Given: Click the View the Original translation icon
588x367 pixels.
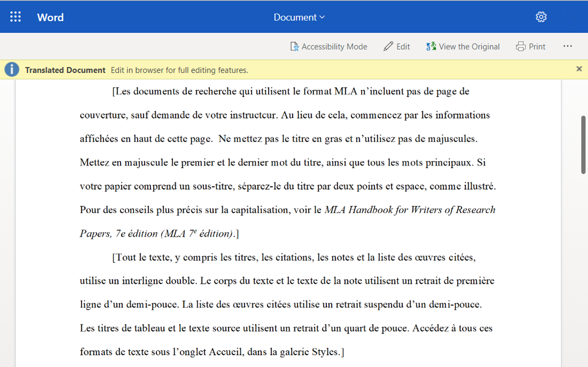Looking at the screenshot, I should click(x=431, y=46).
